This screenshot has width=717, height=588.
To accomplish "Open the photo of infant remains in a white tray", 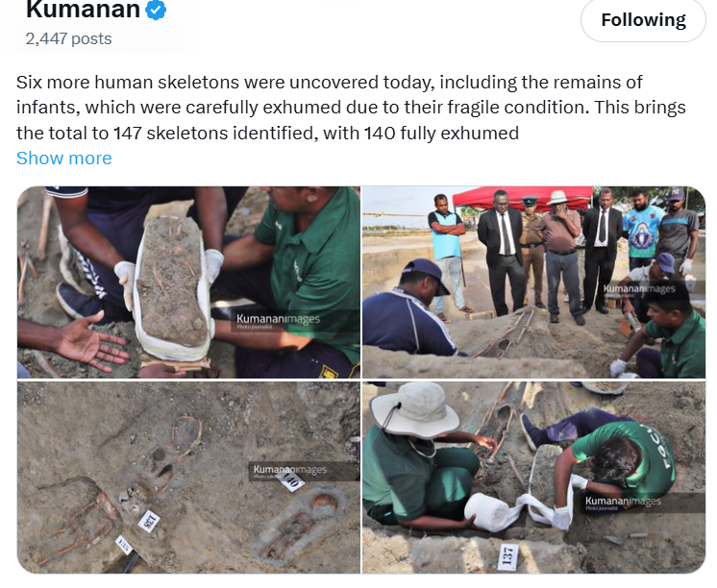I will 188,282.
